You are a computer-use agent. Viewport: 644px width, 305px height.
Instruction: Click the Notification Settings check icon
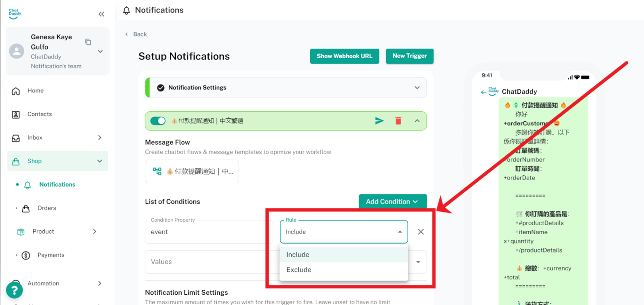pyautogui.click(x=161, y=88)
